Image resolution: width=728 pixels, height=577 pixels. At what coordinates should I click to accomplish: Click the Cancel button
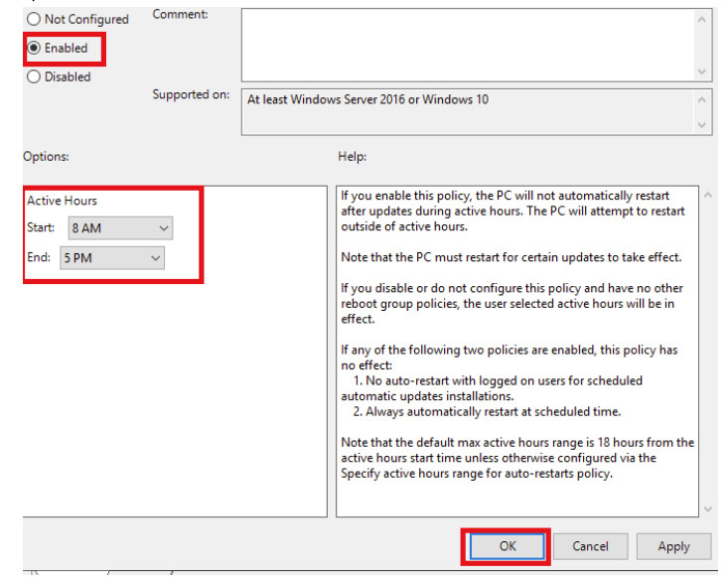[590, 546]
